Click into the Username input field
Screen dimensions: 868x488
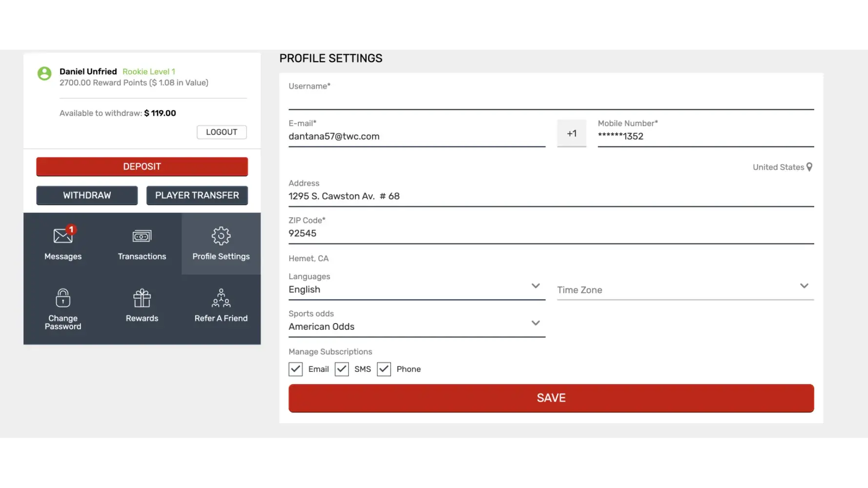point(551,101)
